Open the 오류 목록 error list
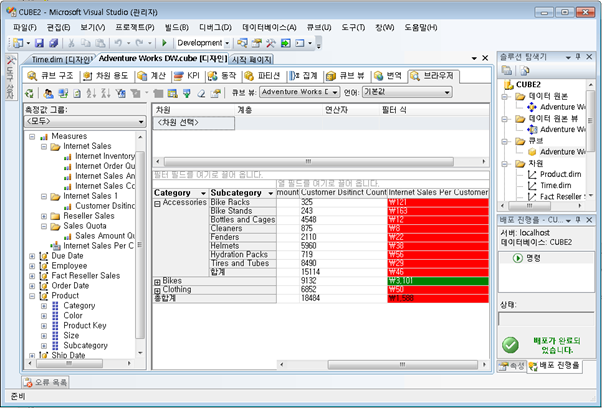Screen dimensions: 602x408 (45, 382)
